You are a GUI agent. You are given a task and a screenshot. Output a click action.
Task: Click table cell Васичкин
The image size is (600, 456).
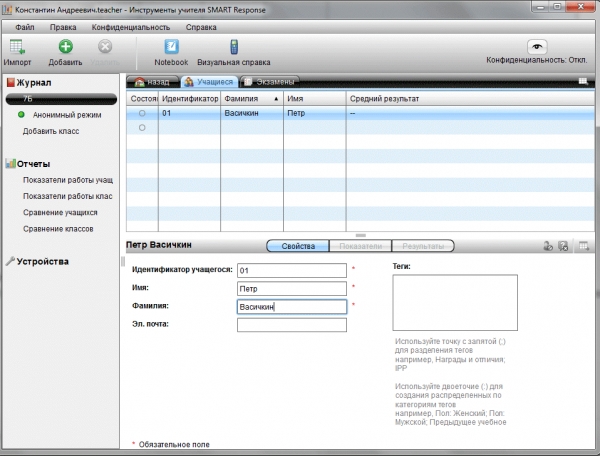click(251, 113)
